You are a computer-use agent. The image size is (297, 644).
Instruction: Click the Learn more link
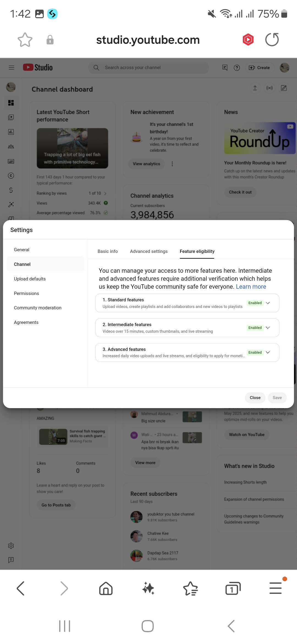click(251, 286)
